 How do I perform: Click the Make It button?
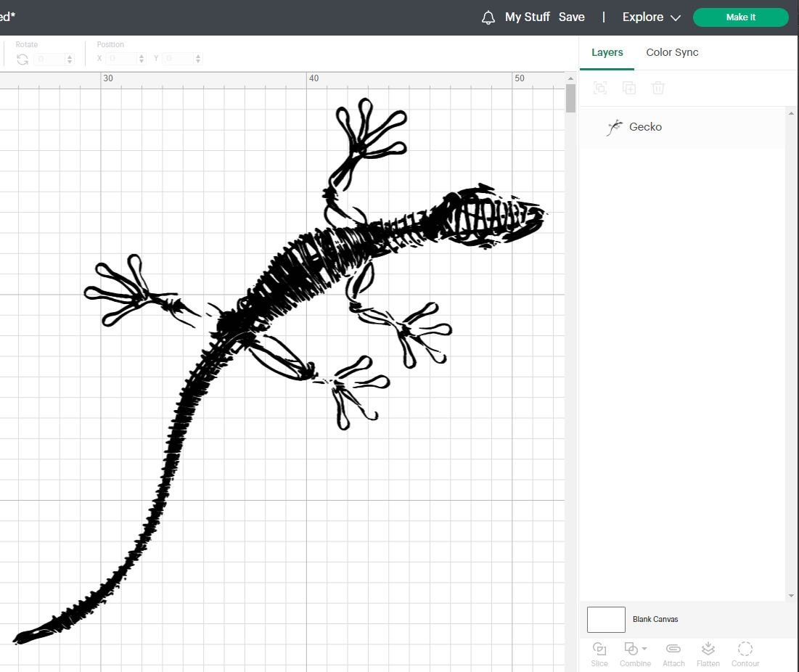click(x=740, y=17)
